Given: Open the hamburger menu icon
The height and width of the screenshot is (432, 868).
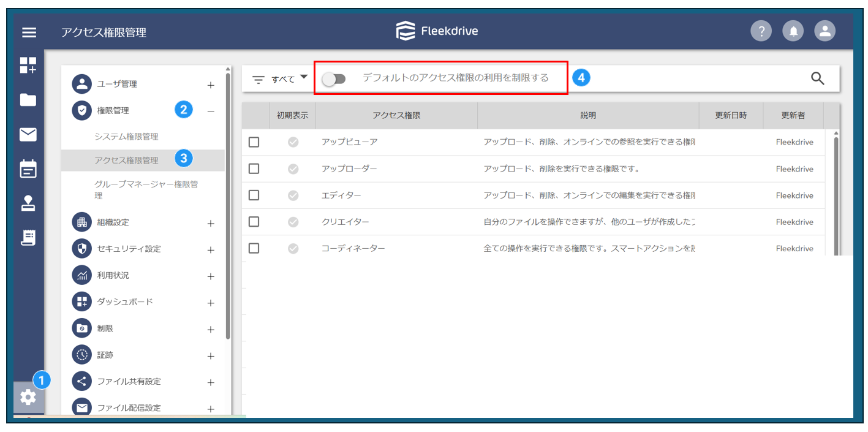Looking at the screenshot, I should click(x=29, y=32).
